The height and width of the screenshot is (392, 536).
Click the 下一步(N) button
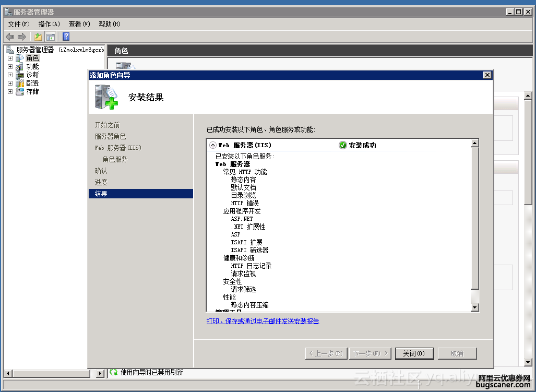click(370, 353)
